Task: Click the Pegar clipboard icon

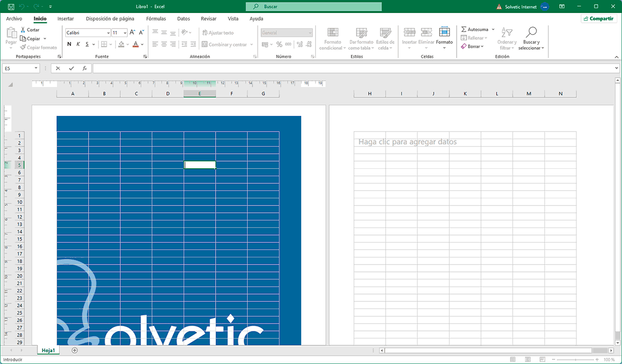Action: coord(11,34)
